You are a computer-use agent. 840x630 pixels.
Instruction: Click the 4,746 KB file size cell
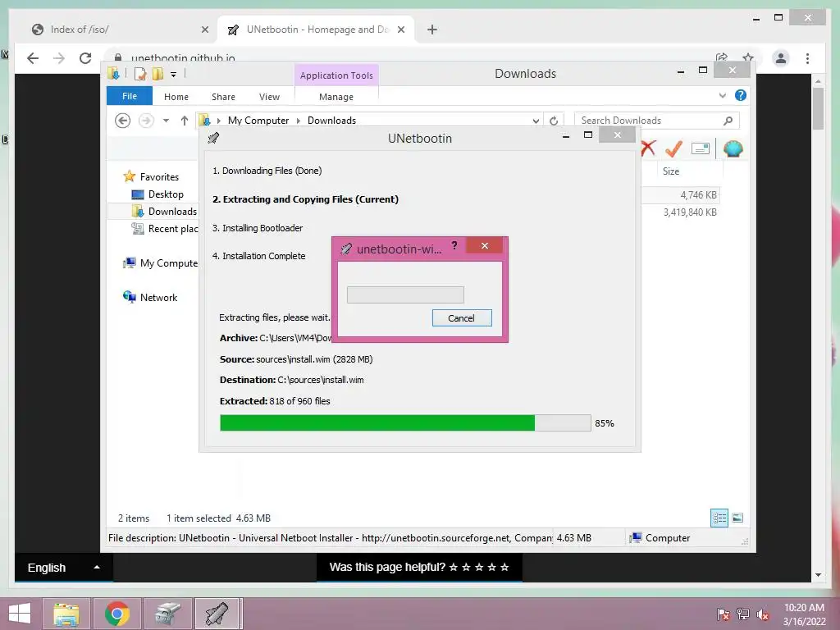point(698,195)
